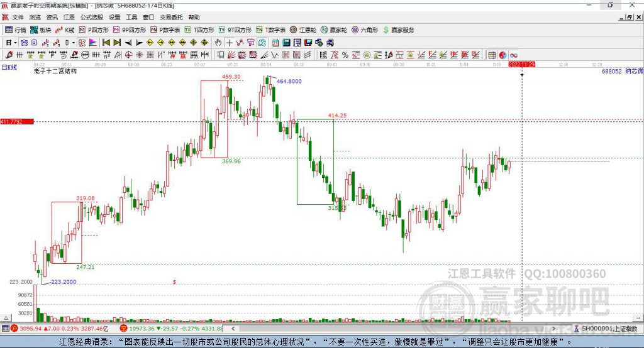Expand panel with bottom-left triangle button
644x348 pixels.
(6, 318)
